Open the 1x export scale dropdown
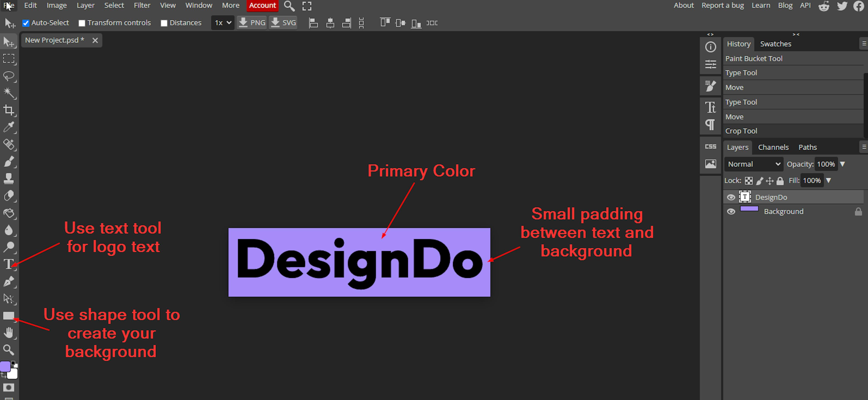 (x=222, y=23)
